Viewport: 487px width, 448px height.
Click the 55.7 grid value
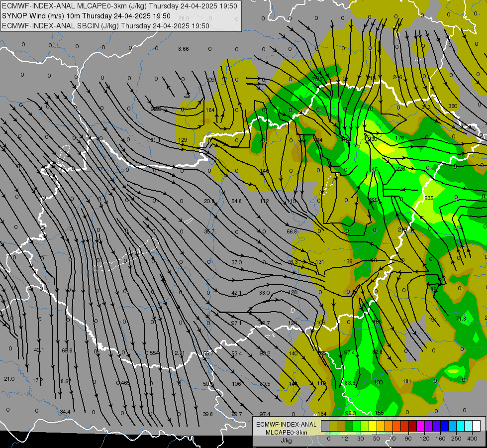(208, 353)
